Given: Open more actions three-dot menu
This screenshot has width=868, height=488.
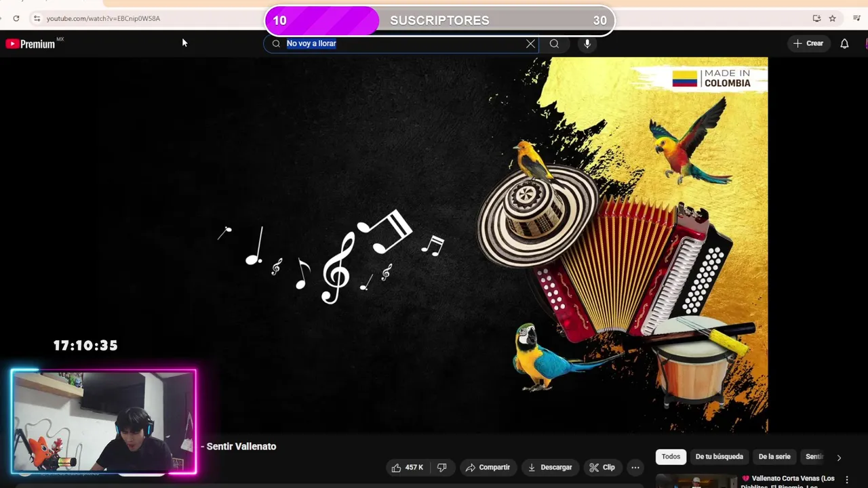Looking at the screenshot, I should click(x=635, y=468).
